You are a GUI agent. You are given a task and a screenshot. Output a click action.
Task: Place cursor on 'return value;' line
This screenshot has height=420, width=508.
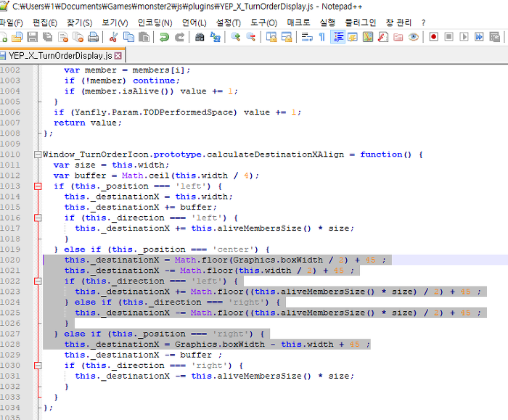coord(88,123)
